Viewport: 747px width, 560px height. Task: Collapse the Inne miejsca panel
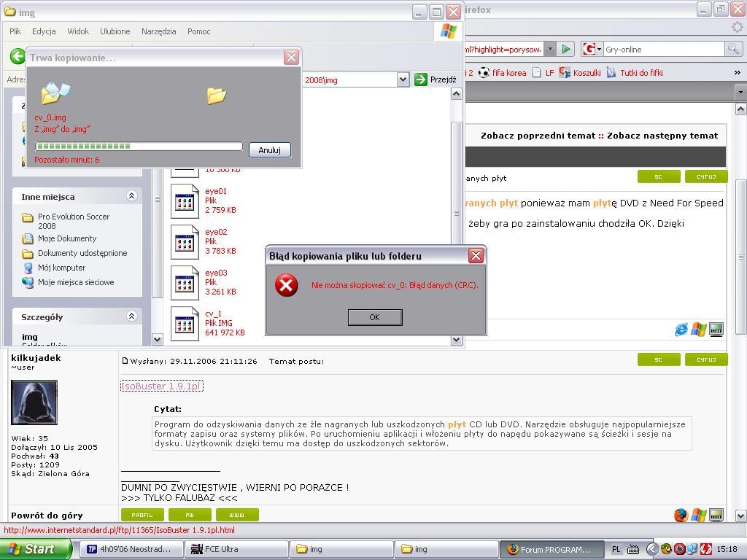click(132, 196)
